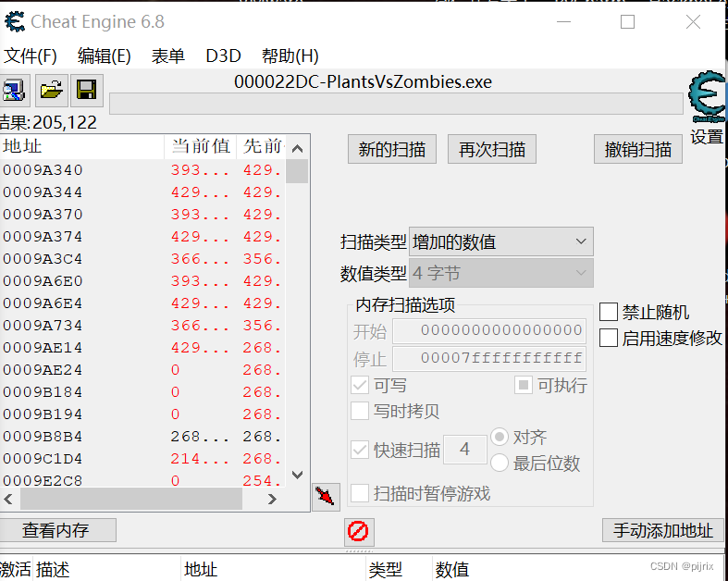
Task: Open settings via the Cheat Engine logo
Action: tap(708, 96)
